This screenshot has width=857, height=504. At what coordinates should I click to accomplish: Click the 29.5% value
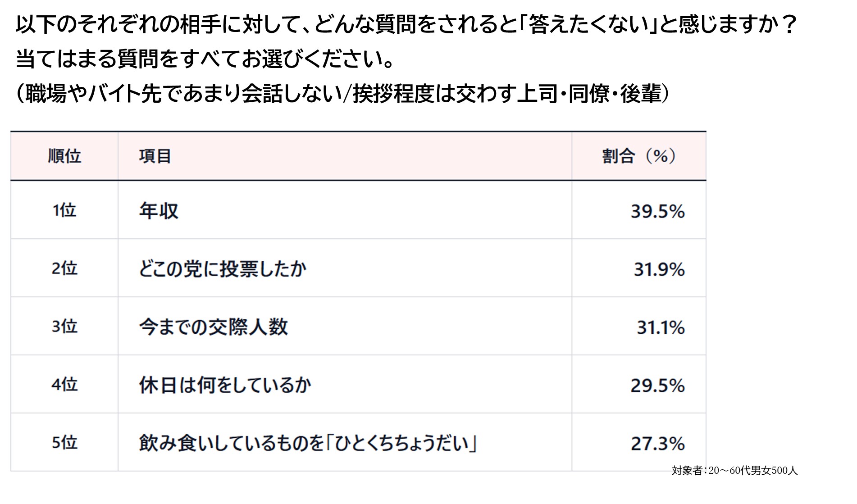point(657,386)
